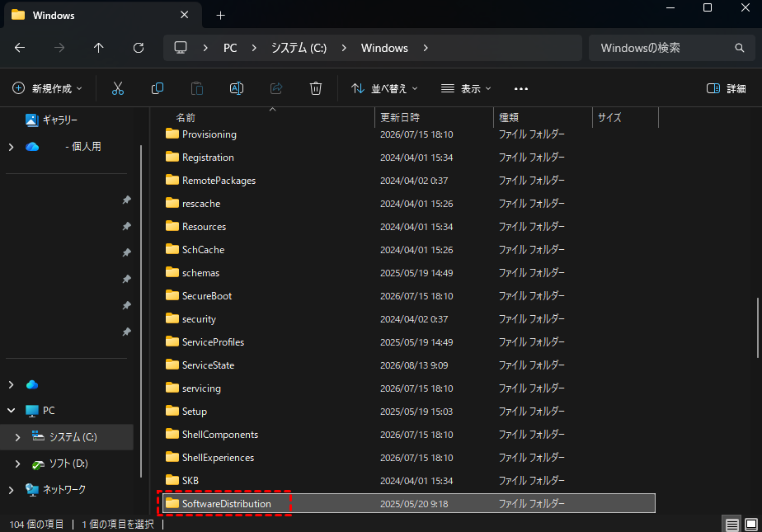
Task: Go forward with the right arrow
Action: tap(59, 48)
